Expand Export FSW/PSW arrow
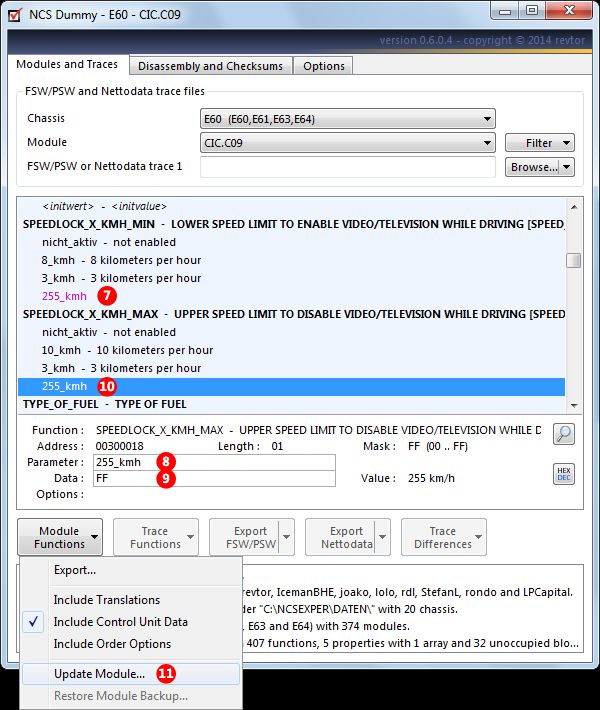 click(287, 537)
